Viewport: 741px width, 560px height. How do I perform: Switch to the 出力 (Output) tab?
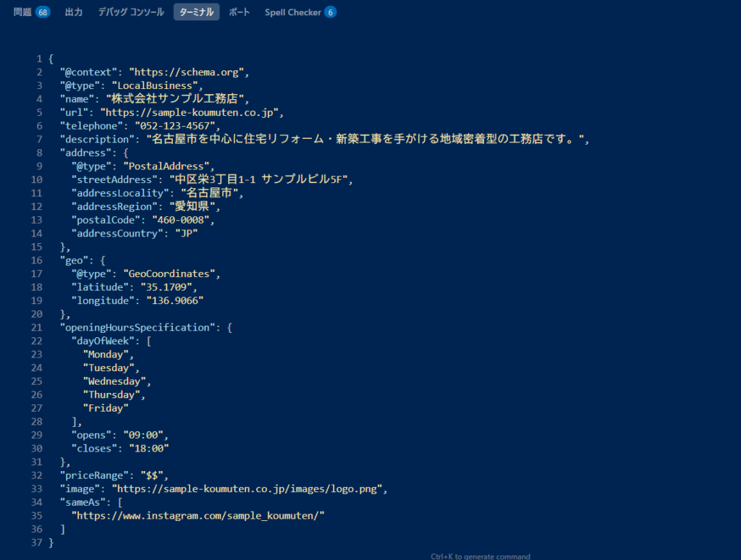(74, 12)
